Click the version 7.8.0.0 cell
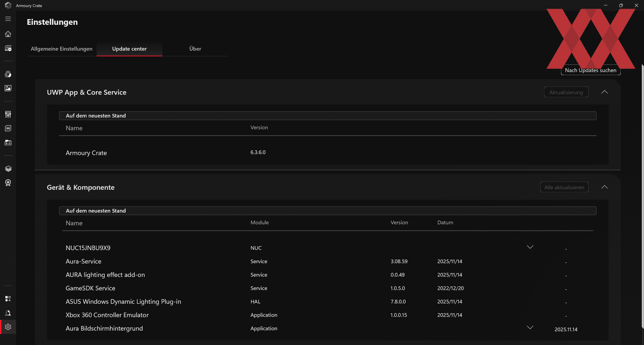Viewport: 644px width, 345px height. [398, 301]
